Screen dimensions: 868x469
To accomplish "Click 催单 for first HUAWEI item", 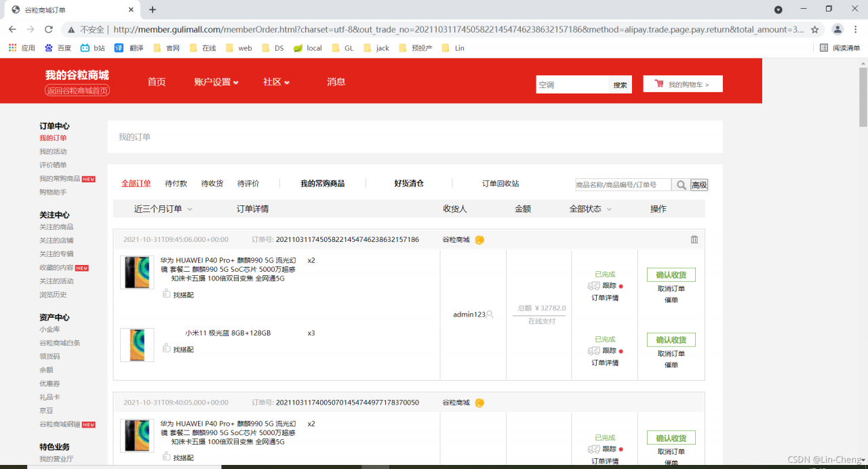I will [x=671, y=300].
